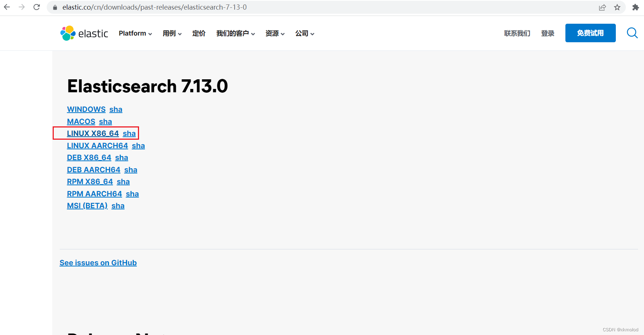Expand the Platform menu
Screen dimensions: 644x335
[x=135, y=33]
